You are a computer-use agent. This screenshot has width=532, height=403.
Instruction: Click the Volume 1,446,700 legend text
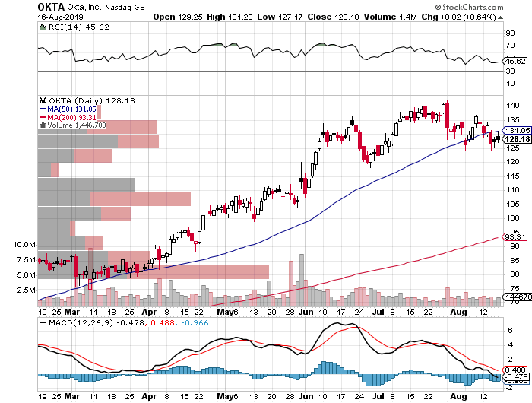click(77, 125)
